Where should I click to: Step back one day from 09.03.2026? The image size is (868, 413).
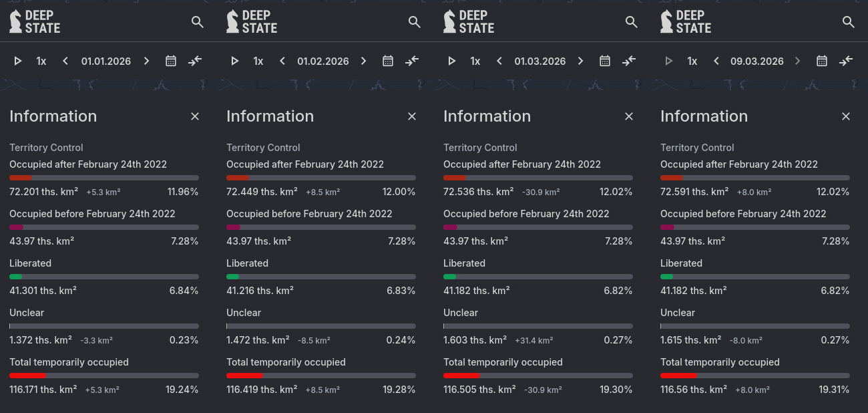point(716,61)
